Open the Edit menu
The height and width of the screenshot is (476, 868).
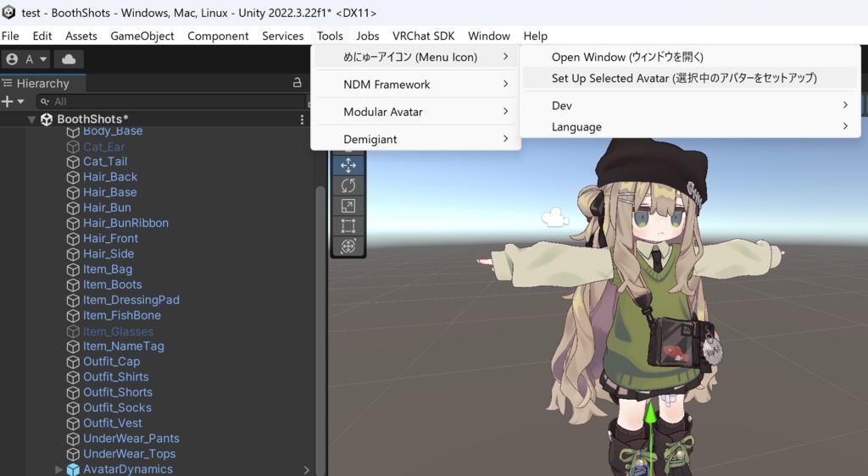[x=42, y=36]
